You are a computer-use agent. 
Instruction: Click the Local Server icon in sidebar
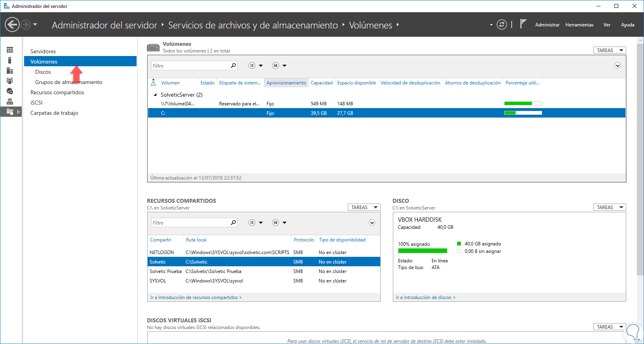[10, 60]
